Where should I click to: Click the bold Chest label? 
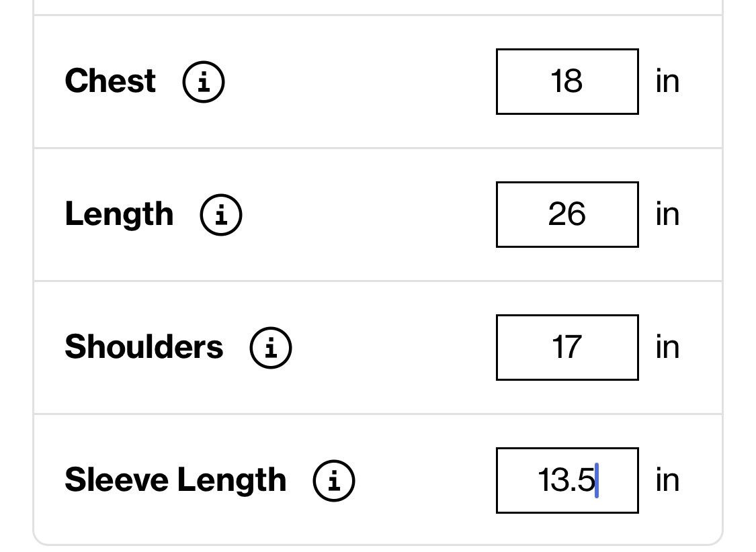pos(110,81)
